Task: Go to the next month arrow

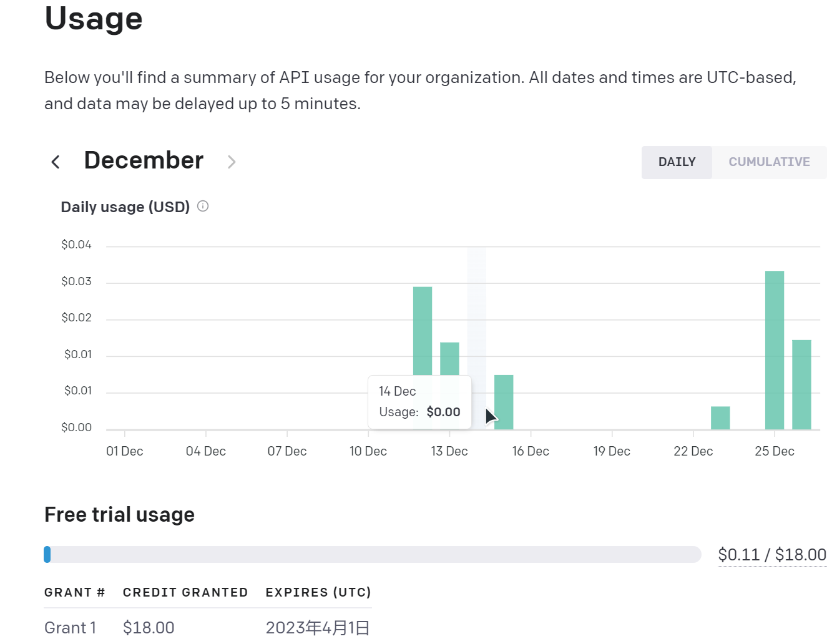Action: tap(232, 162)
